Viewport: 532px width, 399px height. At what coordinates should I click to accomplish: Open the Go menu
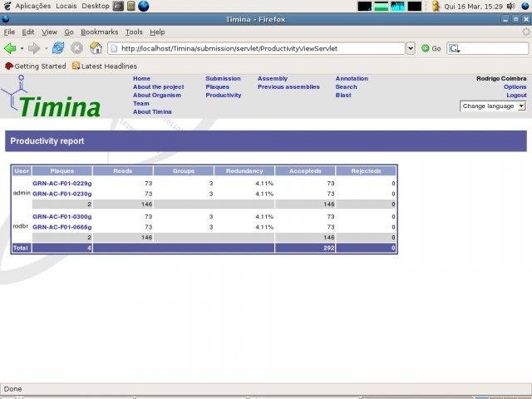pos(69,32)
